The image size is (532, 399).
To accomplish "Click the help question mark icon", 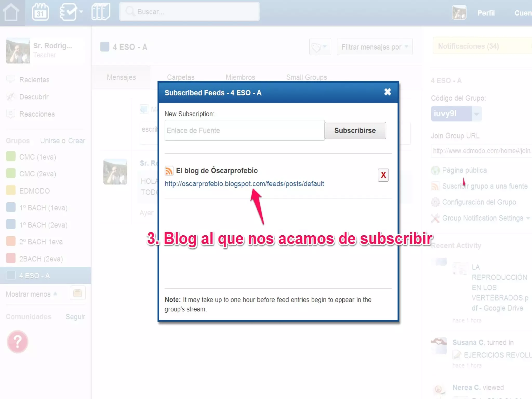I will [17, 342].
